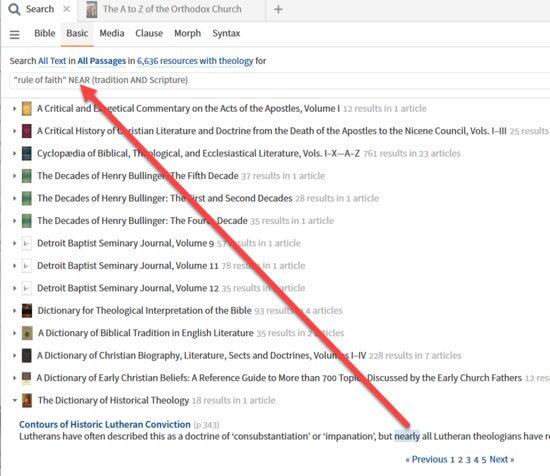Change the All Passages range option
Image resolution: width=550 pixels, height=476 pixels.
click(101, 61)
